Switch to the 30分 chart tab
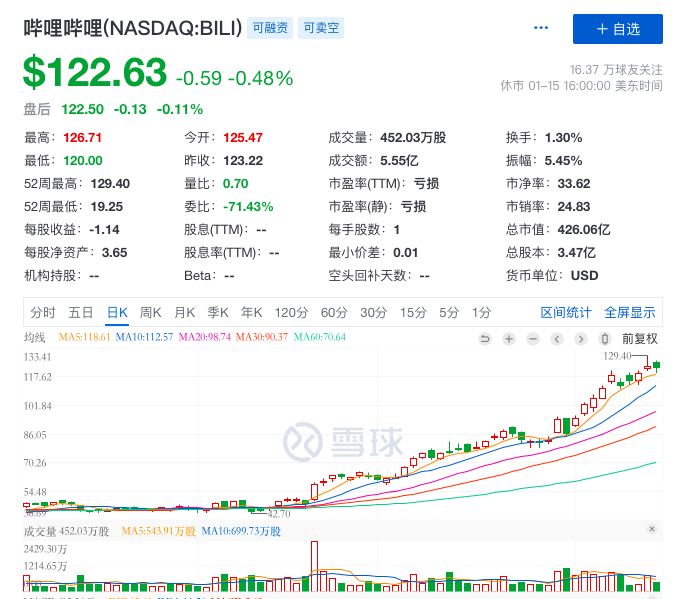The image size is (674, 599). (374, 312)
